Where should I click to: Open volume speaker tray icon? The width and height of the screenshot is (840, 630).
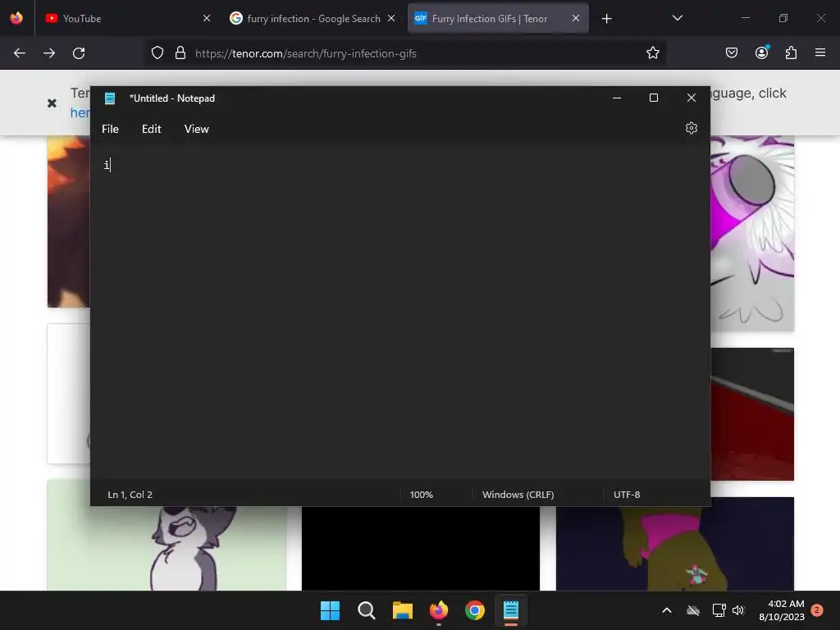tap(738, 610)
